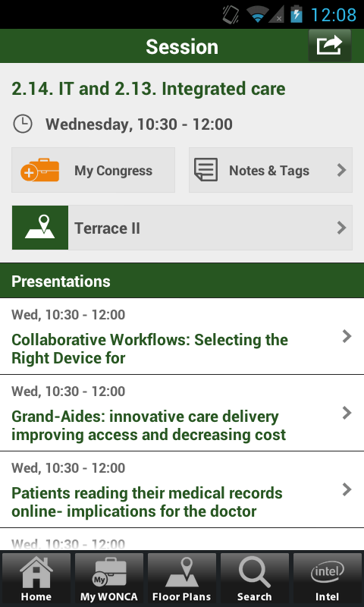Open Terrace II chevron arrow
The height and width of the screenshot is (607, 364).
click(x=341, y=228)
